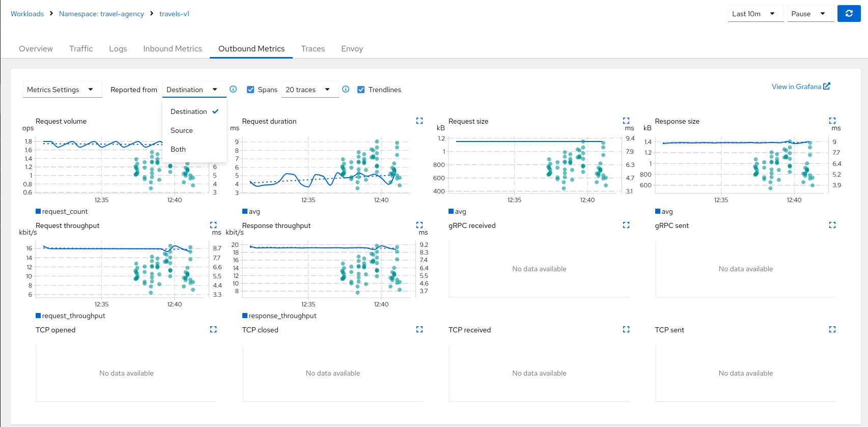The height and width of the screenshot is (427, 868).
Task: Click the request_count legend color swatch
Action: point(38,211)
